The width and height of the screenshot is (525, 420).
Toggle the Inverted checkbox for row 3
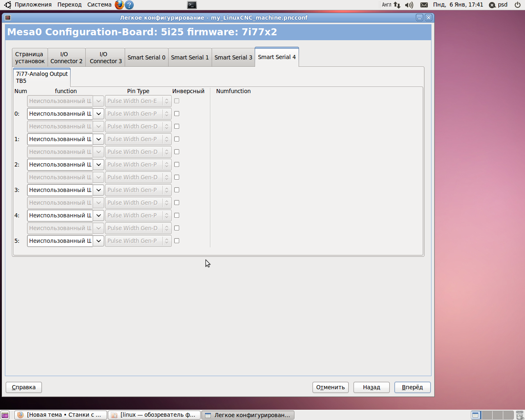[x=177, y=190]
